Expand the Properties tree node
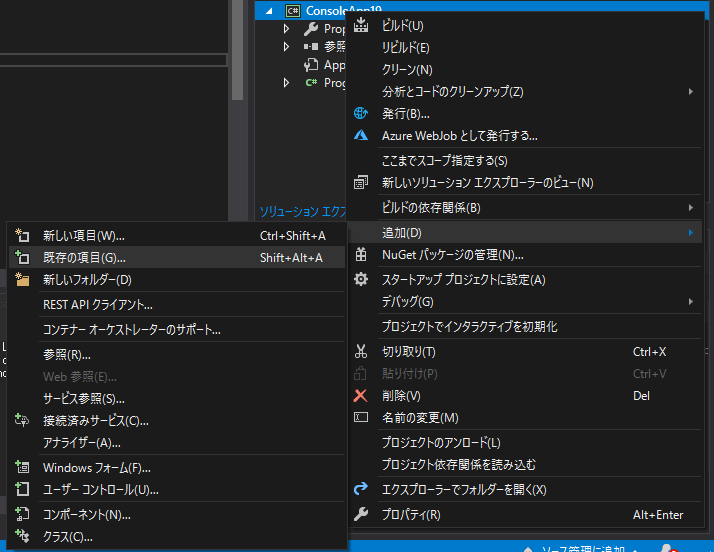Screen dimensions: 714x552 (x=286, y=29)
